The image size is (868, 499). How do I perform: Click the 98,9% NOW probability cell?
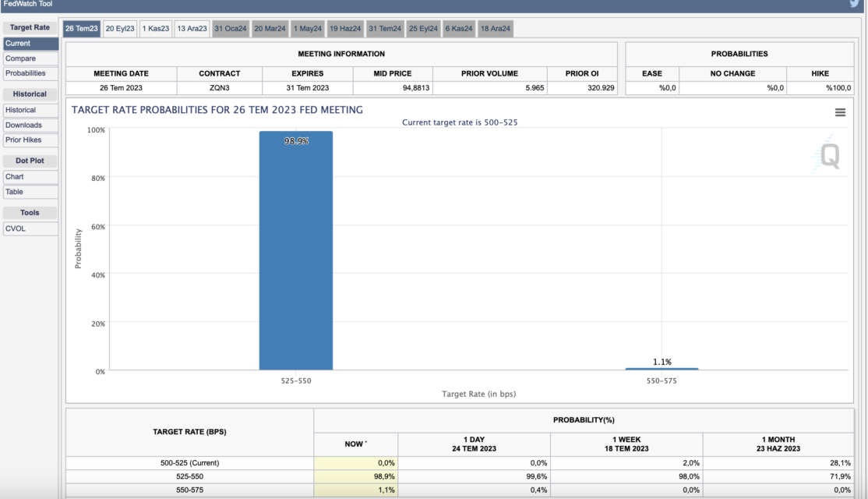pos(356,476)
